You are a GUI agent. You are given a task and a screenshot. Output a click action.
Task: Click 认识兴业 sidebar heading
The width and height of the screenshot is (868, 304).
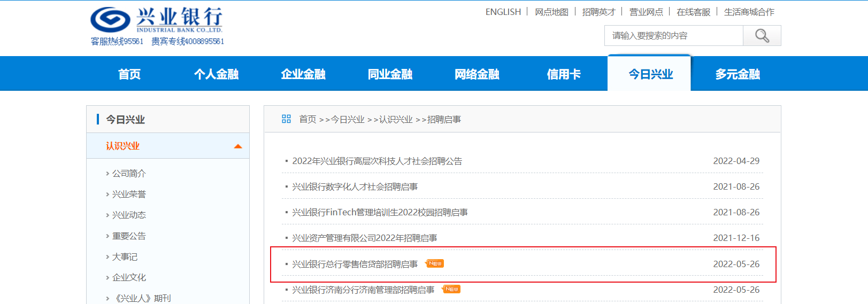(122, 146)
